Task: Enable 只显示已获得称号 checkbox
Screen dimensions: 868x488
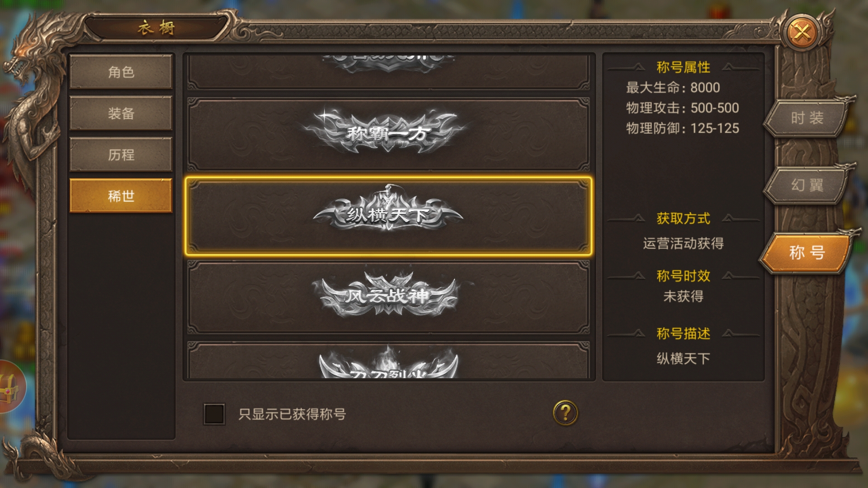Action: 214,414
